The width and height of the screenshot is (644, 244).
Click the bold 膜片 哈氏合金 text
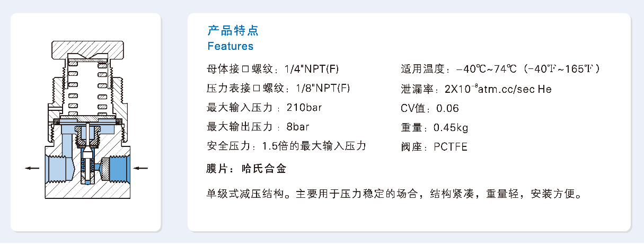[x=246, y=169]
